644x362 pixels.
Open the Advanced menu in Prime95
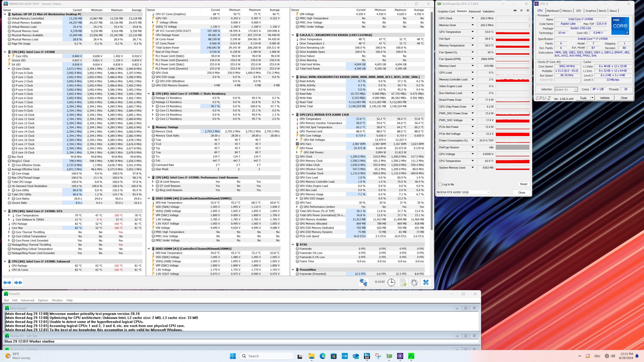point(28,300)
